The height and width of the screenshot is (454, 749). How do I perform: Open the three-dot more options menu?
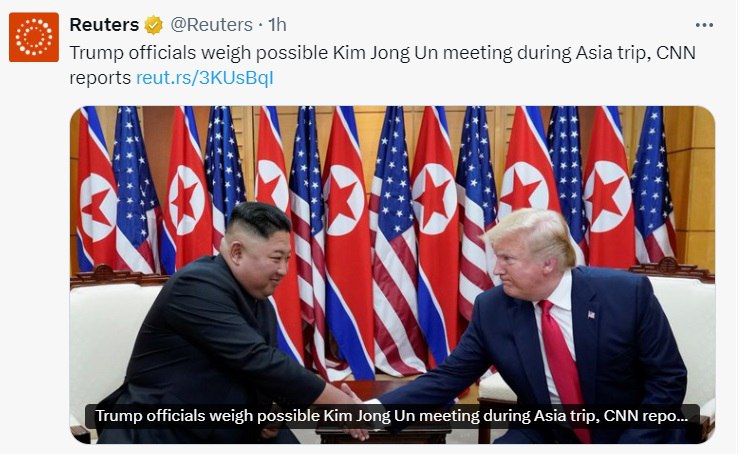pyautogui.click(x=704, y=25)
